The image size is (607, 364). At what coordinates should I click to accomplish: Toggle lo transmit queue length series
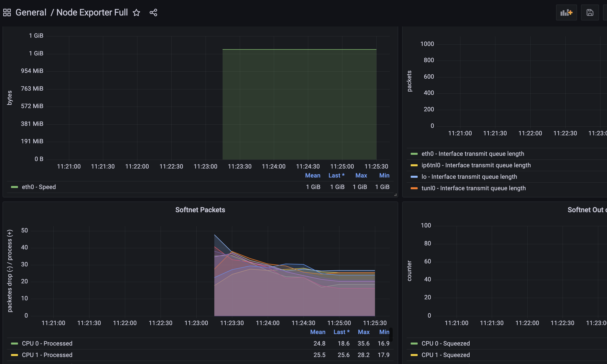[469, 177]
